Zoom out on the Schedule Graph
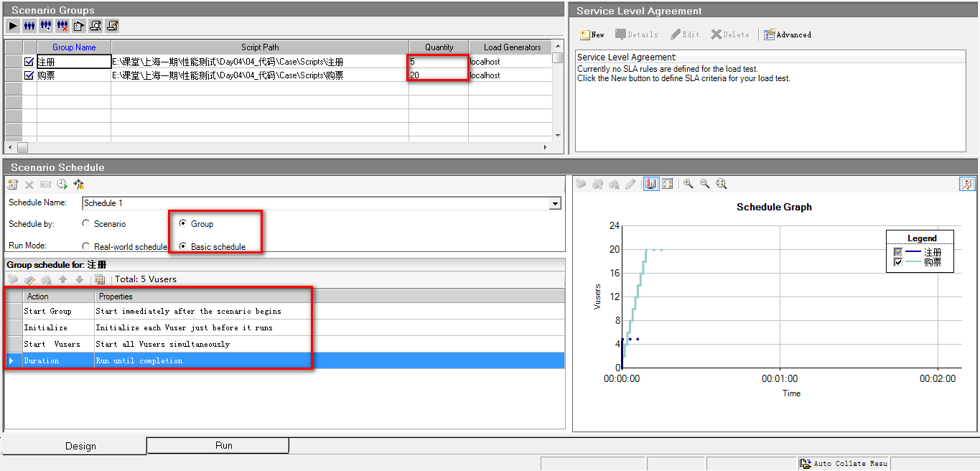 pos(704,184)
